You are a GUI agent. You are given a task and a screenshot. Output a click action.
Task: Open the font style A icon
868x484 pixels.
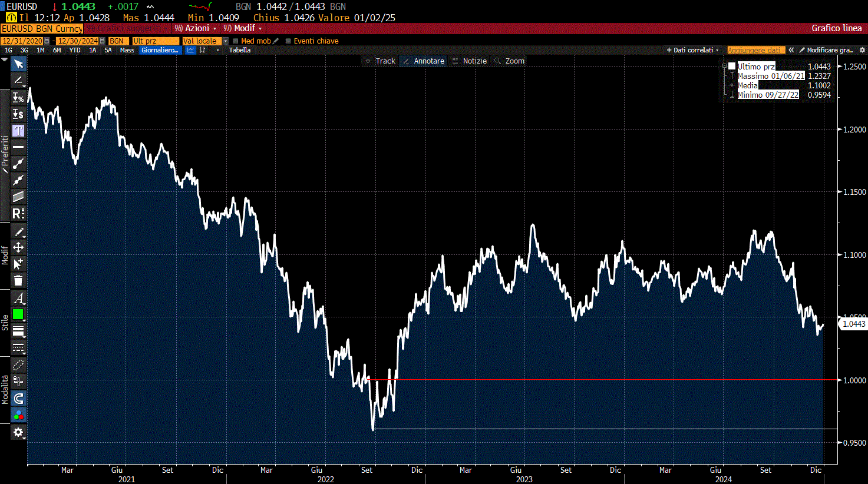18,299
